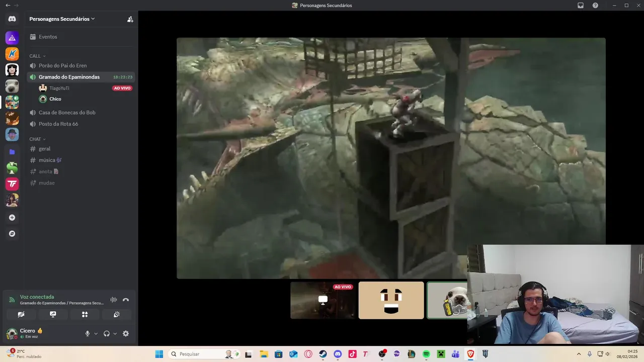This screenshot has height=362, width=644.
Task: Open Discord direct messages home icon
Action: 12,19
